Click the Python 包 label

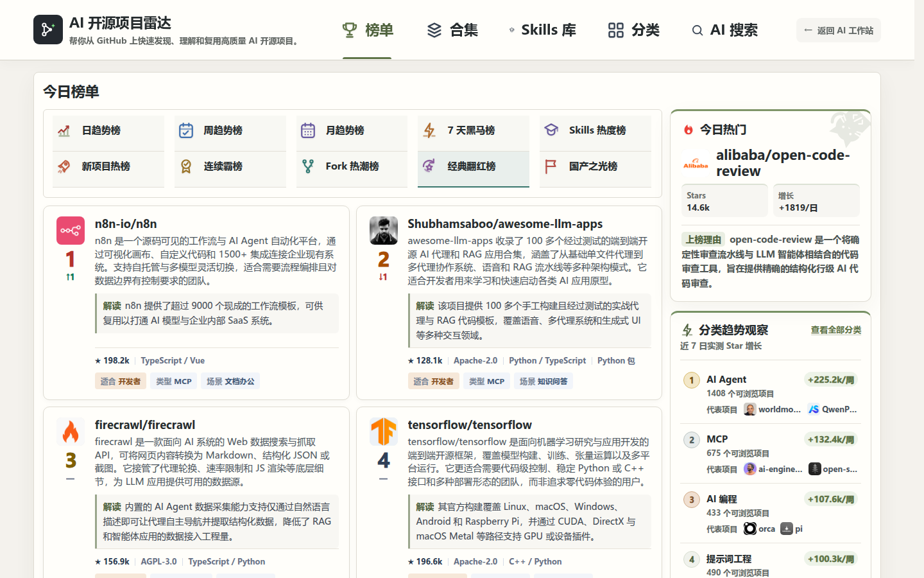(x=616, y=360)
